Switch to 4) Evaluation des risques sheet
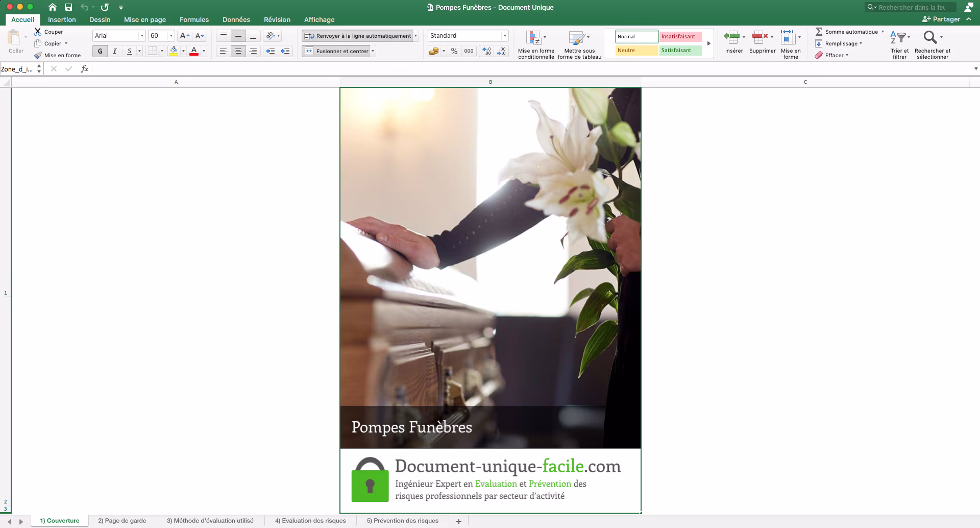 [310, 521]
